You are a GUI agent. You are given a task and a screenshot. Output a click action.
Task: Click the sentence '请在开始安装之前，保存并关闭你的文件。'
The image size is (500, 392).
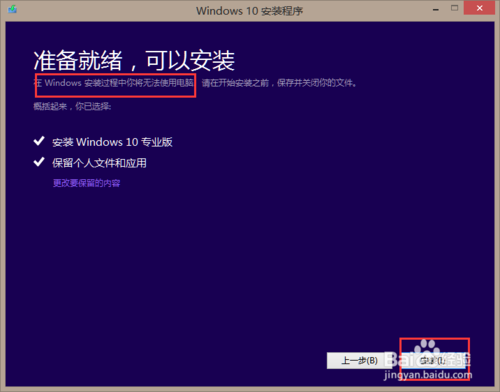point(279,83)
